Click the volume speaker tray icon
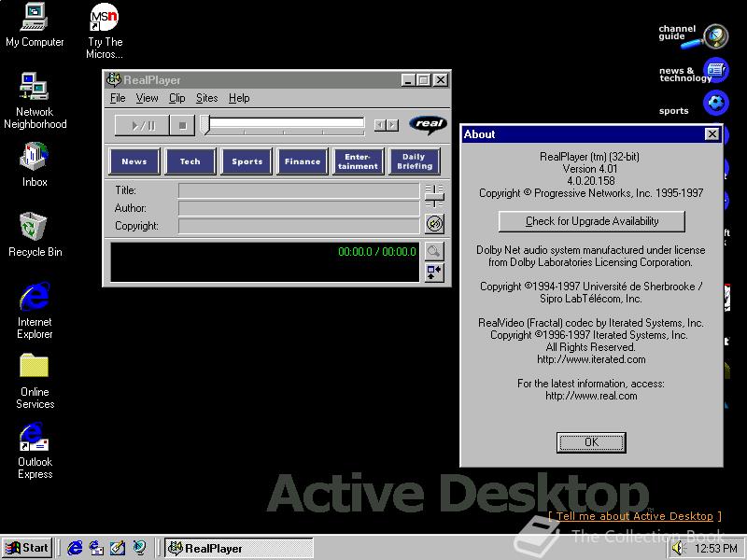The image size is (747, 560). 678,549
